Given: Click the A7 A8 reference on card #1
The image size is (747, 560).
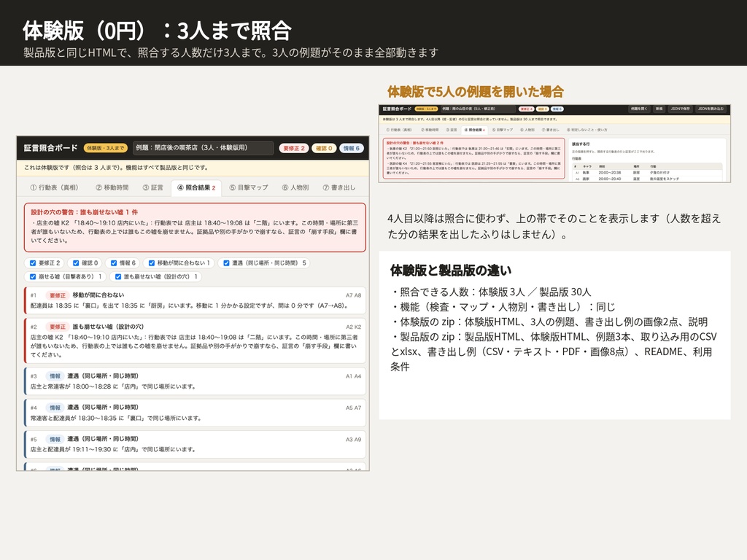Looking at the screenshot, I should (x=354, y=295).
